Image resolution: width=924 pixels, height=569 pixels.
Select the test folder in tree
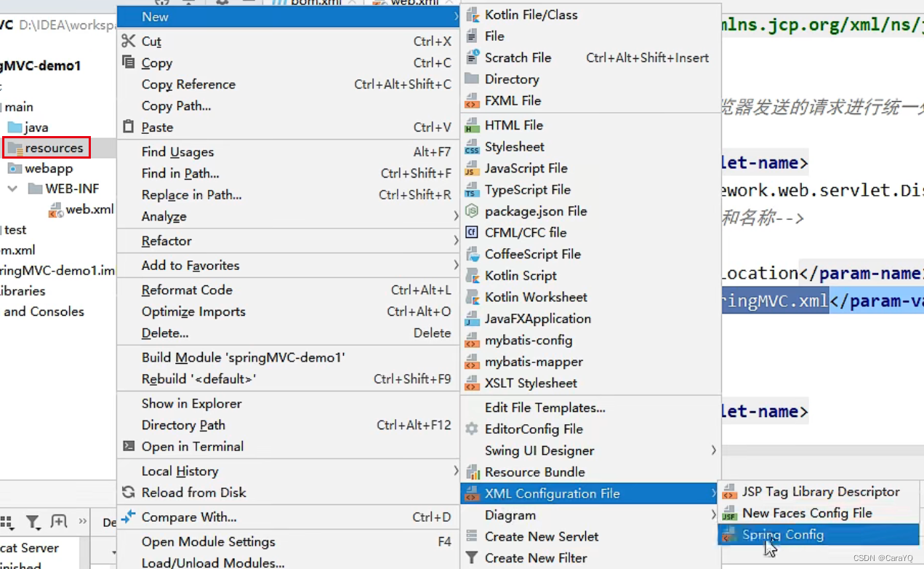pos(15,230)
